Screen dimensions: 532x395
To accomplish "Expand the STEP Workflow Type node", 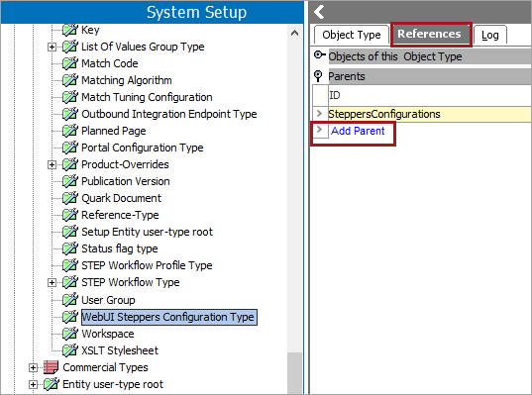I will 52,282.
